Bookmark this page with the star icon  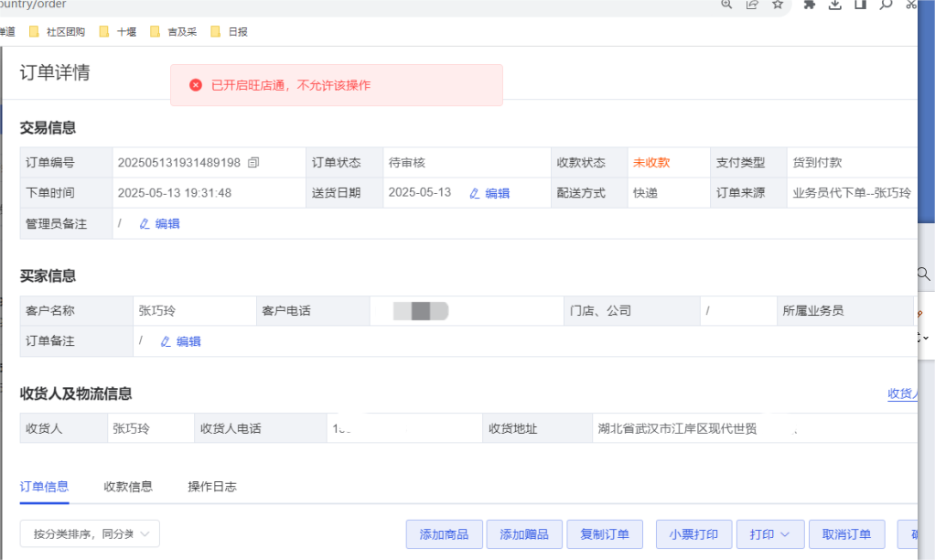(x=778, y=5)
